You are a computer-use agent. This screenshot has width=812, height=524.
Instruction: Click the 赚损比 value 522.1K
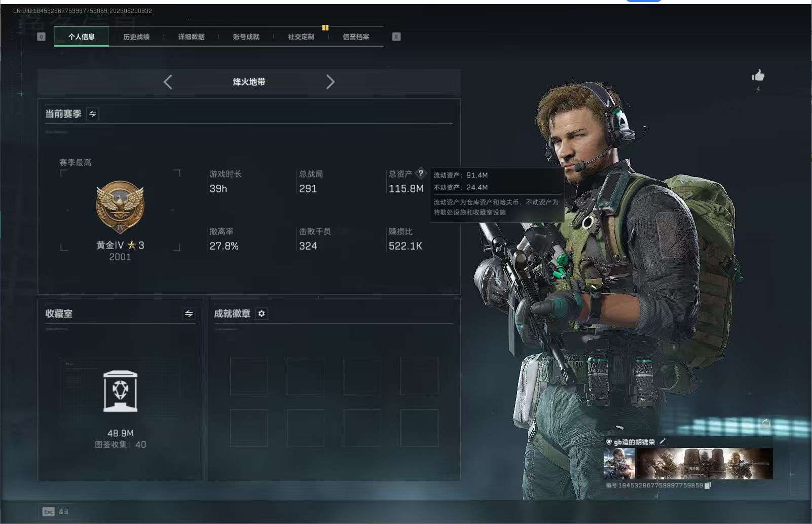point(405,246)
